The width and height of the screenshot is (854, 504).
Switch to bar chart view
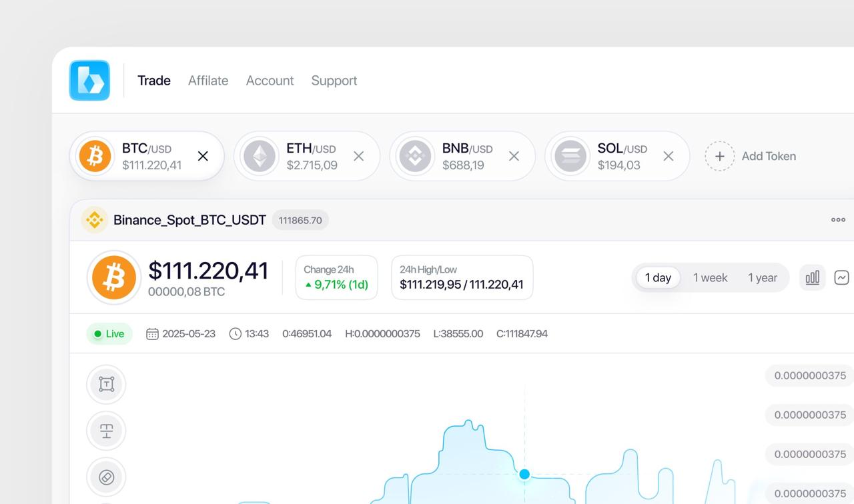point(812,277)
